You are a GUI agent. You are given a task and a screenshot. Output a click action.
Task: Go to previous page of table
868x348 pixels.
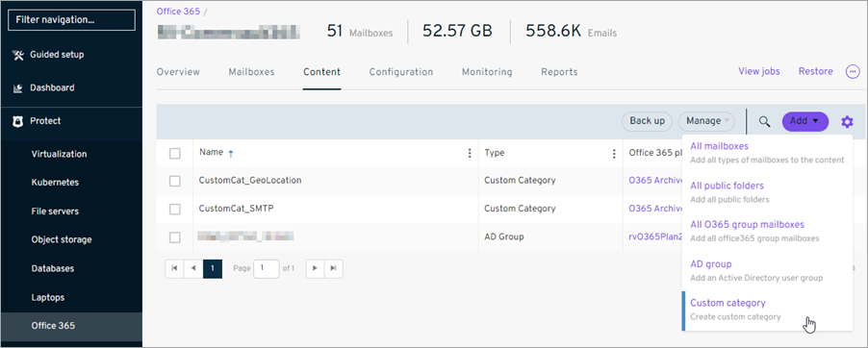193,268
